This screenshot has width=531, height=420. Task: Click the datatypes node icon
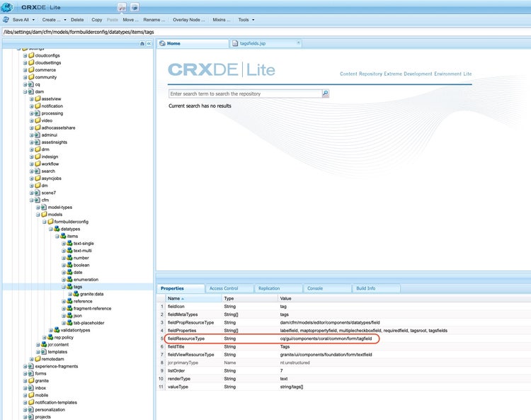point(57,229)
